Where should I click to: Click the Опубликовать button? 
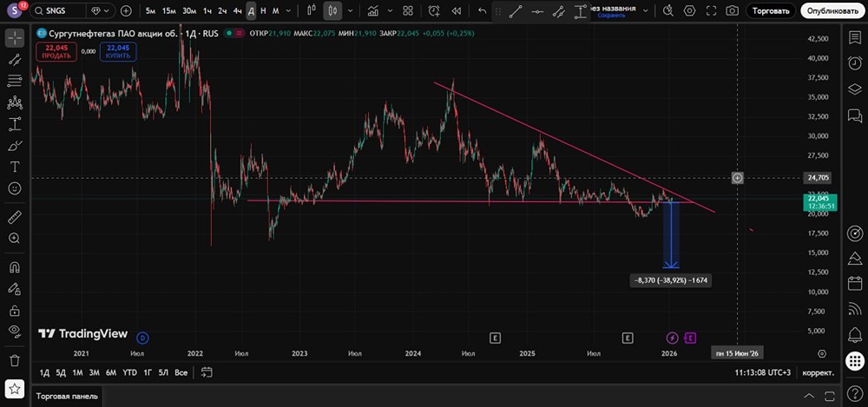[832, 10]
